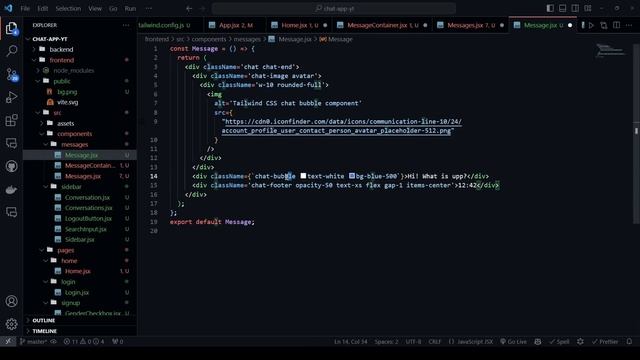Open Conversation.jsx in the explorer

click(87, 197)
